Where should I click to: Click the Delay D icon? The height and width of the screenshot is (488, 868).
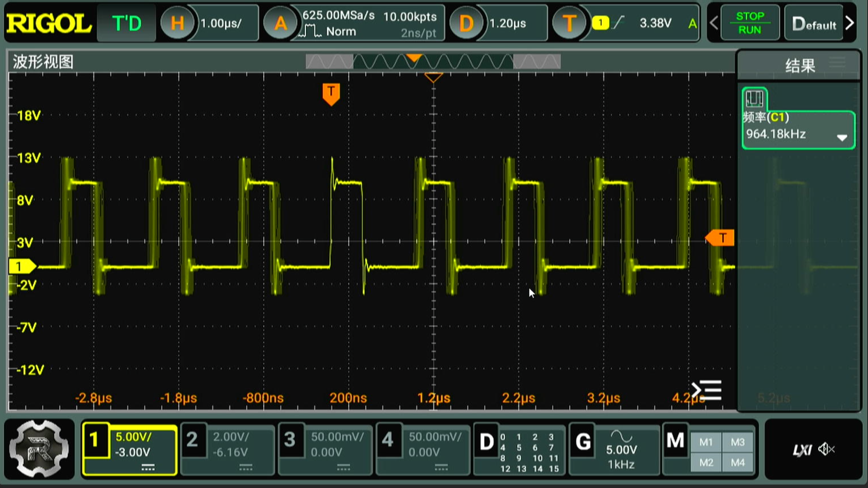coord(466,23)
